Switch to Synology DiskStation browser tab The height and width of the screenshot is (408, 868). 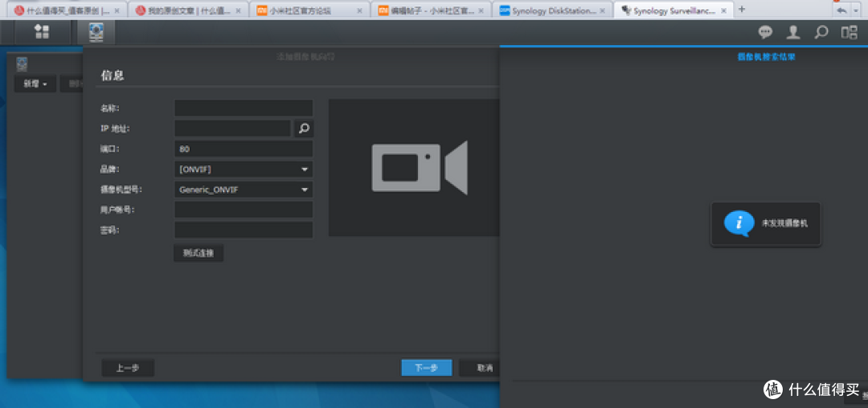(551, 10)
